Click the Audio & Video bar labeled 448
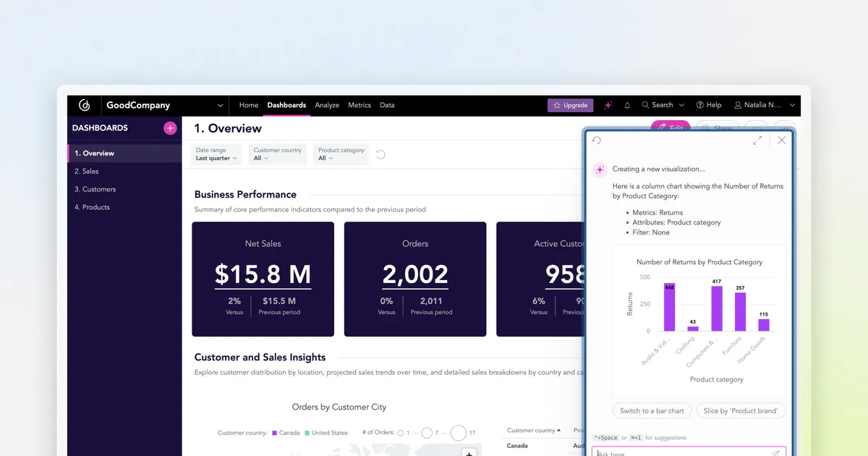The height and width of the screenshot is (456, 868). pyautogui.click(x=669, y=307)
